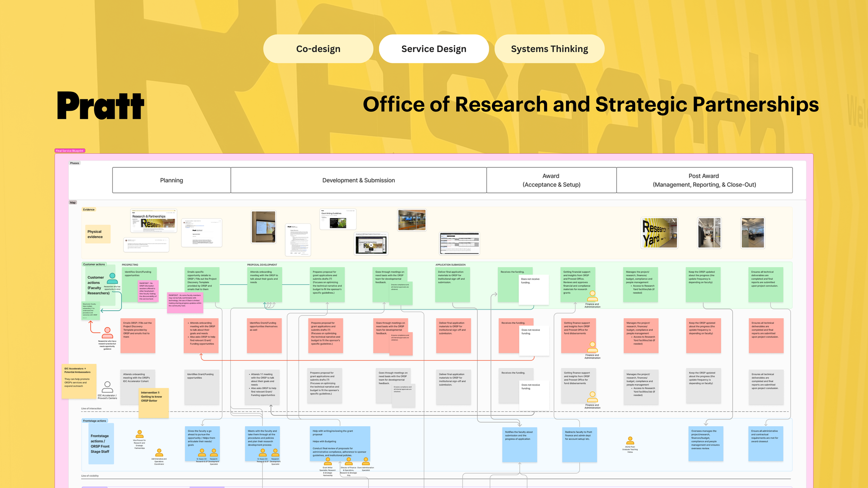Click the Vice Provost for Research person icon
This screenshot has width=868, height=488.
140,434
